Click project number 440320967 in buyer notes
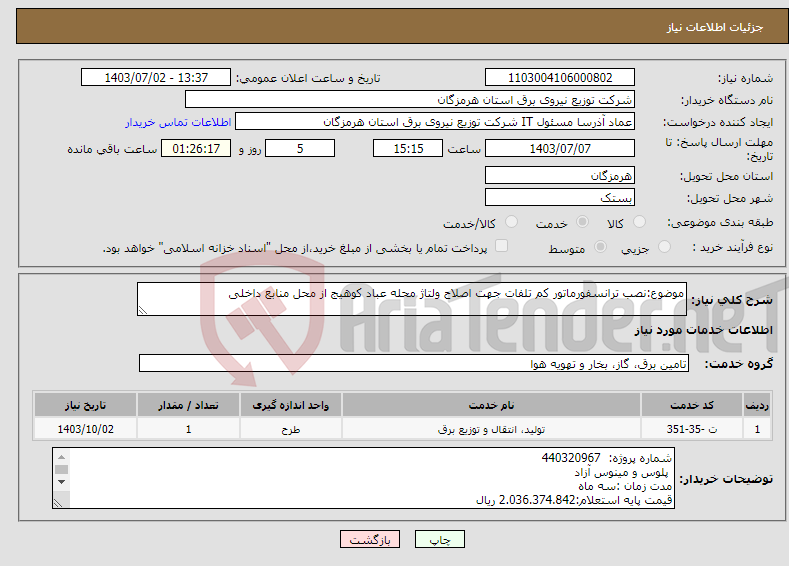This screenshot has height=566, width=789. click(571, 458)
